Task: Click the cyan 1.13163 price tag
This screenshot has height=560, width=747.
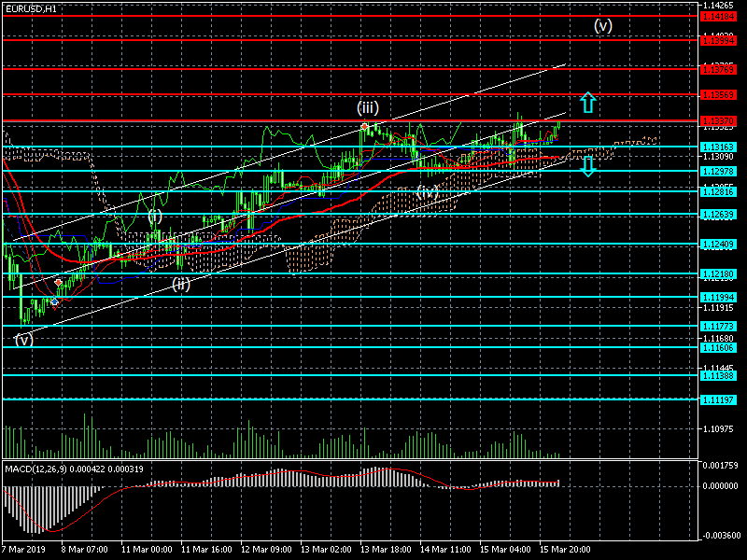Action: 722,147
